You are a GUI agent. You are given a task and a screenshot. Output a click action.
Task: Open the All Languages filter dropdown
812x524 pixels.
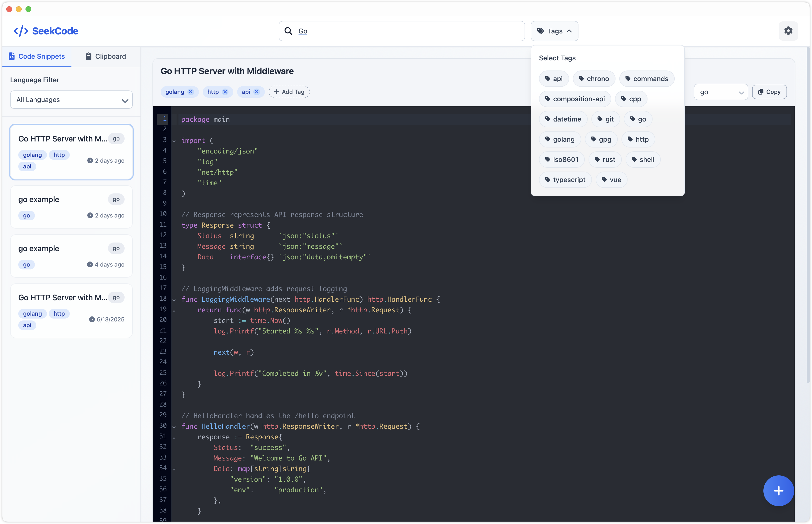[71, 100]
